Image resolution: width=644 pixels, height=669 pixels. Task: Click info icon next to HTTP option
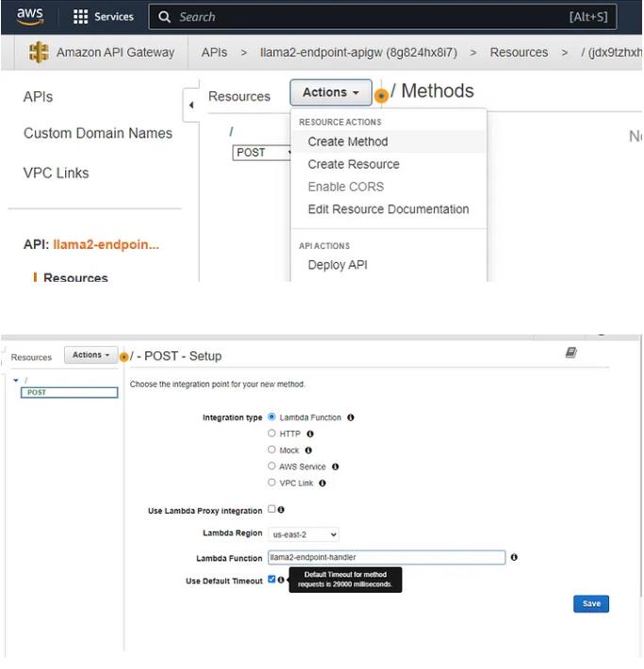(x=310, y=434)
